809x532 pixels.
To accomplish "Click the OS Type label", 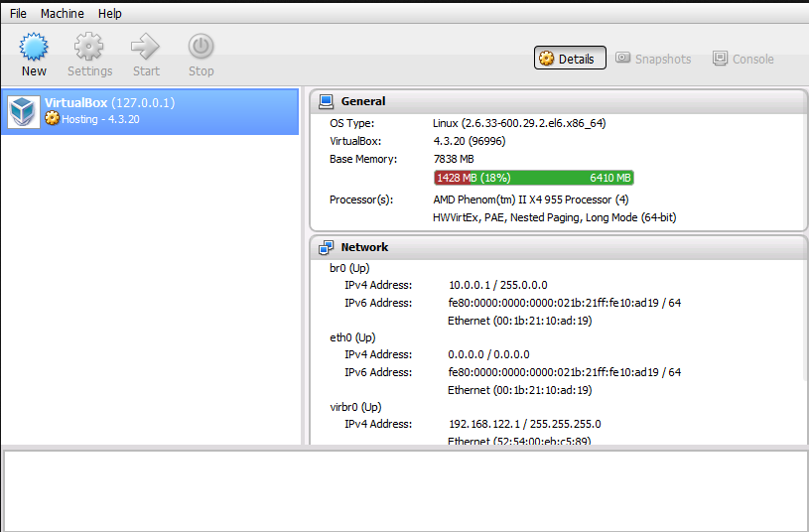I will pos(351,123).
